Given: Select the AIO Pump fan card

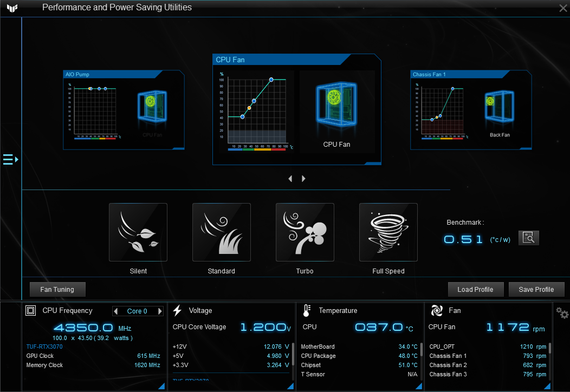Looking at the screenshot, I should 124,110.
